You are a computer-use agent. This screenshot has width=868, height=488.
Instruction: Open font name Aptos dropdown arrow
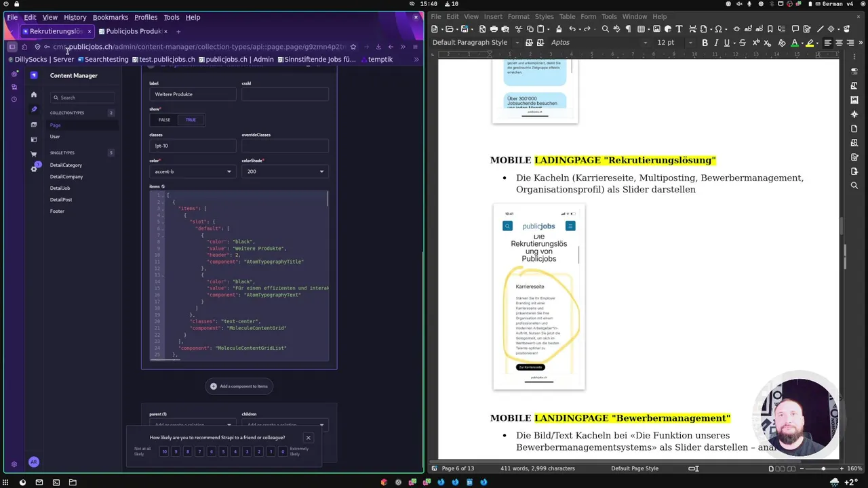(x=646, y=43)
